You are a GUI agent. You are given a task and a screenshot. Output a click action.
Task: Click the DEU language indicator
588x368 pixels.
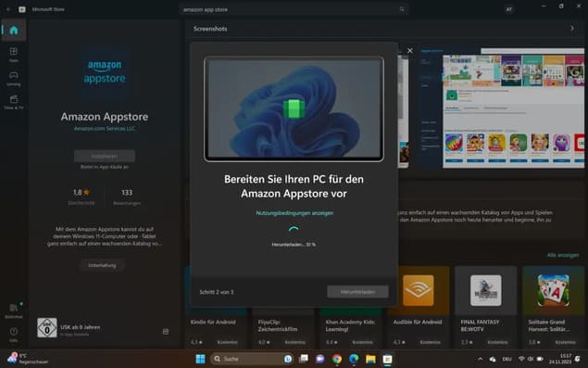(507, 359)
